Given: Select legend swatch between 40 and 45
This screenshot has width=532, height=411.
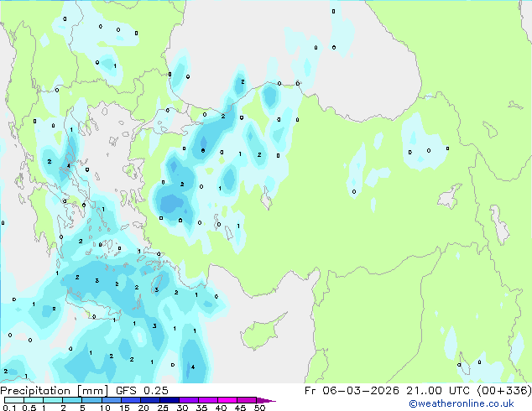Looking at the screenshot, I should point(227,400).
